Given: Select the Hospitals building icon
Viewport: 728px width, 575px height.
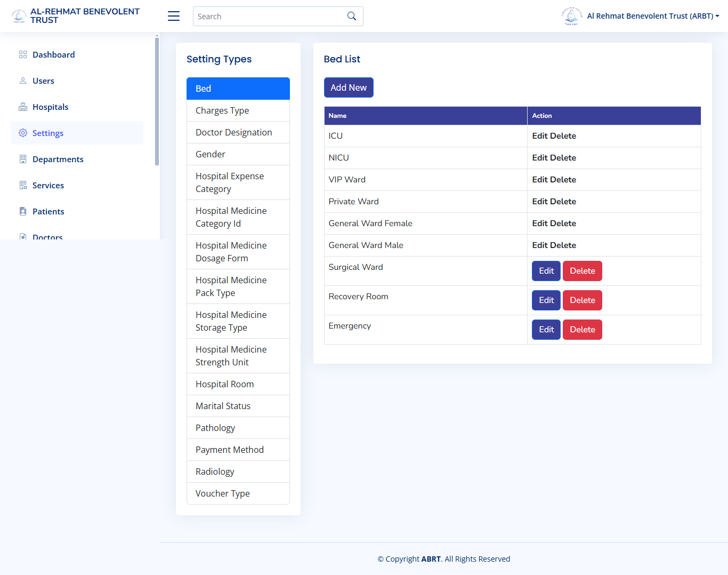Looking at the screenshot, I should coord(22,107).
